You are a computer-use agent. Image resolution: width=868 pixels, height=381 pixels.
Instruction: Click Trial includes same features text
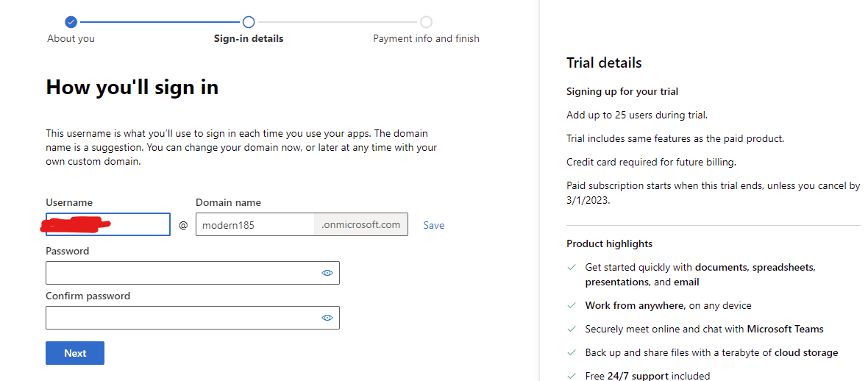tap(675, 138)
